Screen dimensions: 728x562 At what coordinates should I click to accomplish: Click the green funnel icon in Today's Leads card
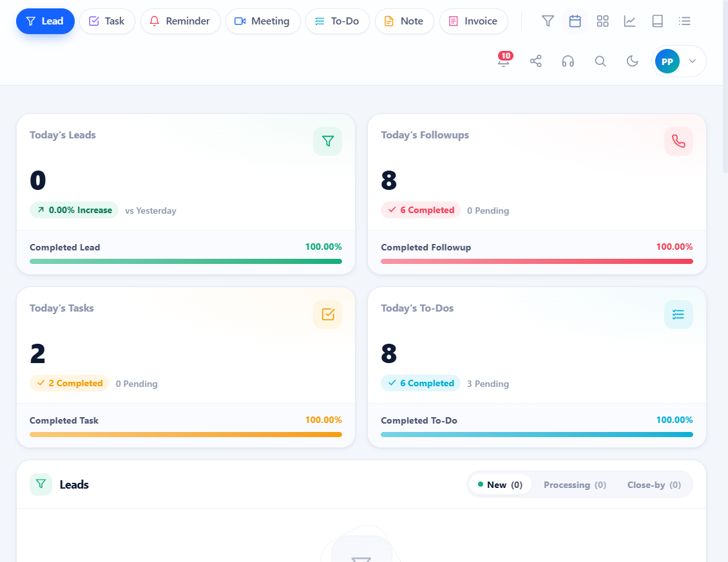pyautogui.click(x=328, y=141)
